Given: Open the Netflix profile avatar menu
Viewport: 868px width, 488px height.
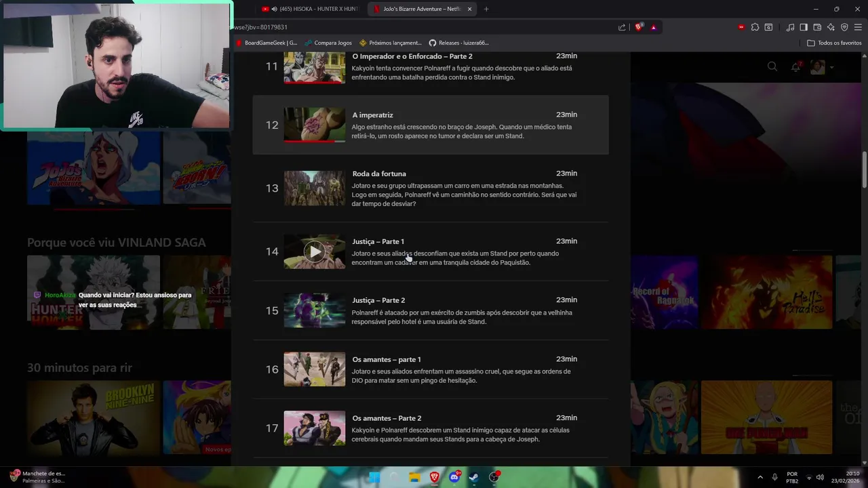Looking at the screenshot, I should tap(818, 66).
